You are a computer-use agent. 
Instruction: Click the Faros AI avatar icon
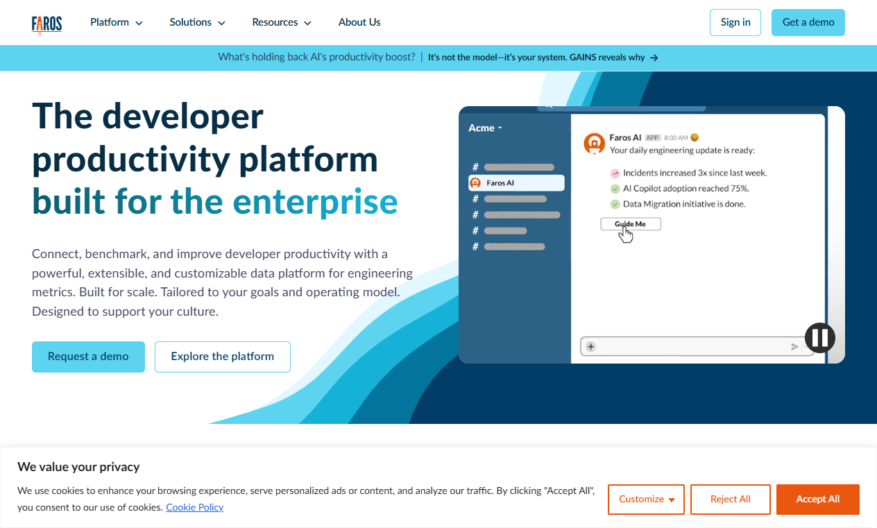pos(594,143)
